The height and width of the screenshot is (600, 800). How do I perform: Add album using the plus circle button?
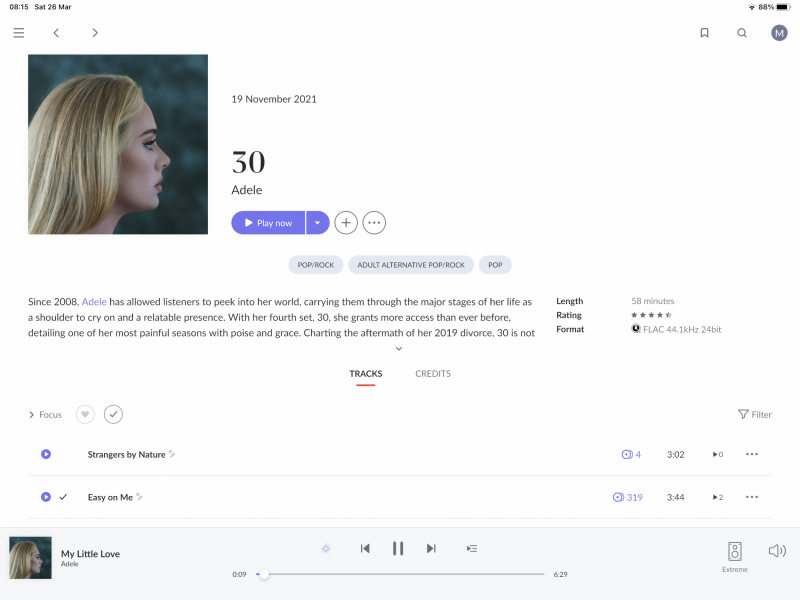(345, 223)
